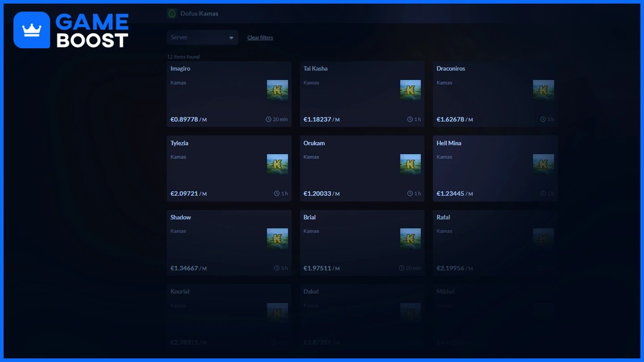The image size is (644, 362).
Task: Click the Kamas icon in Shadow card
Action: pos(277,239)
